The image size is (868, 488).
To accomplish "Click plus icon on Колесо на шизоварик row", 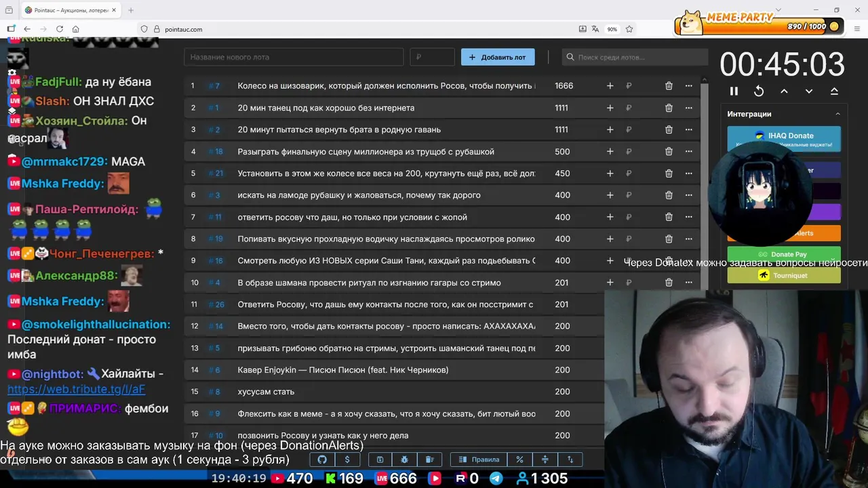I will click(610, 86).
